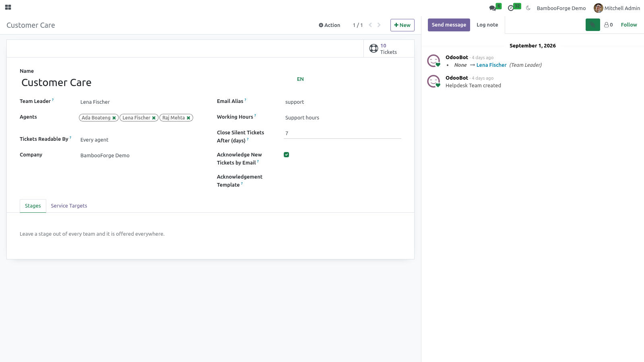
Task: Open the conversations chat icon
Action: pos(493,8)
